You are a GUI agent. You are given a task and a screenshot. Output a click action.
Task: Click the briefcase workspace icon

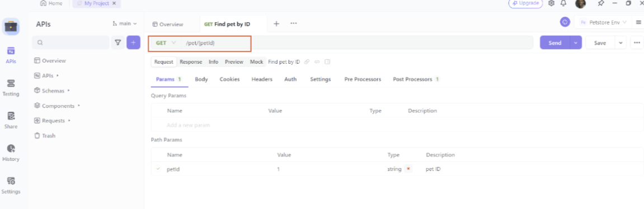tap(11, 27)
